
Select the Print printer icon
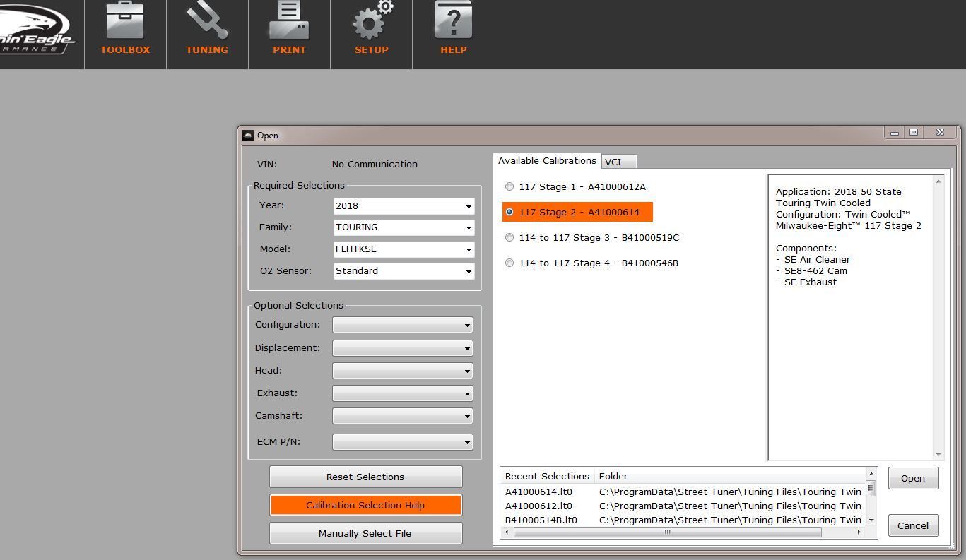coord(289,23)
